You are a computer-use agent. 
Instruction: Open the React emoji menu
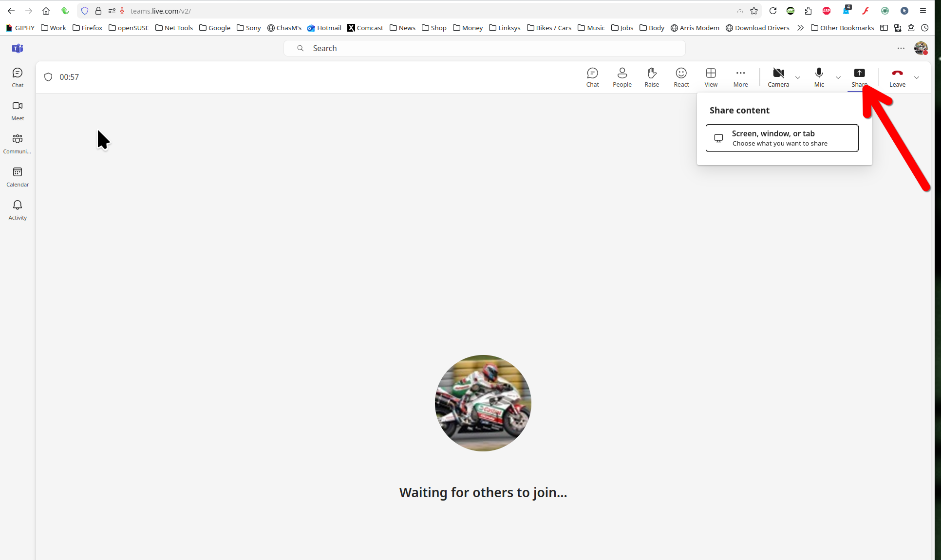(681, 77)
